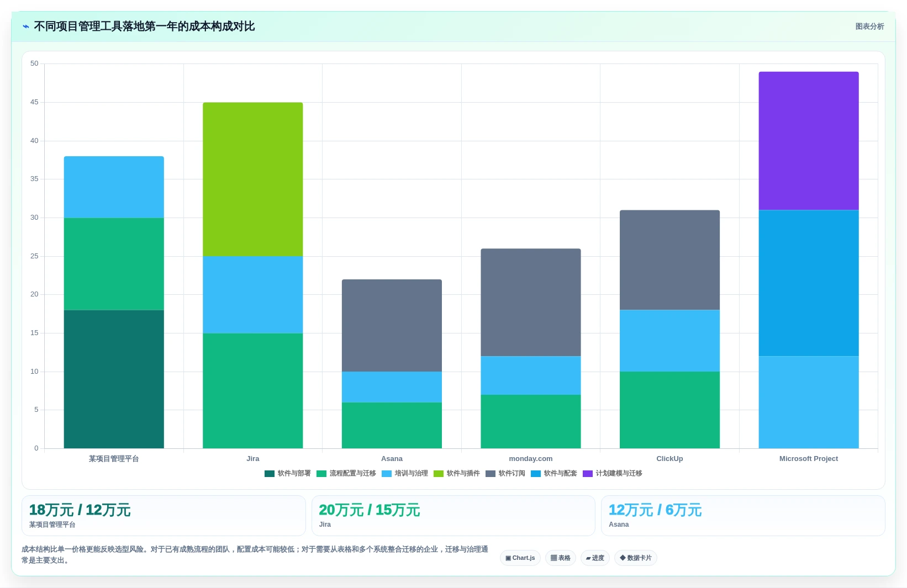Click the gray 软件订阅 segment of Asana bar
This screenshot has height=588, width=907.
(392, 326)
